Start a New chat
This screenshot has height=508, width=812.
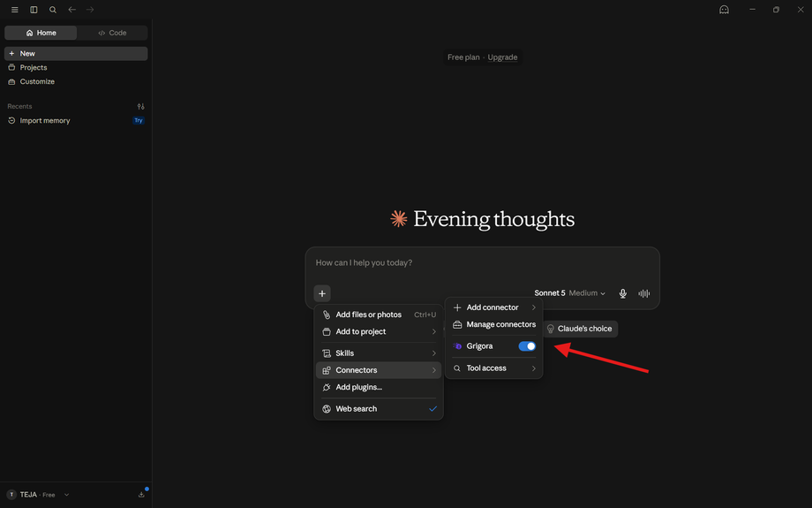(76, 53)
